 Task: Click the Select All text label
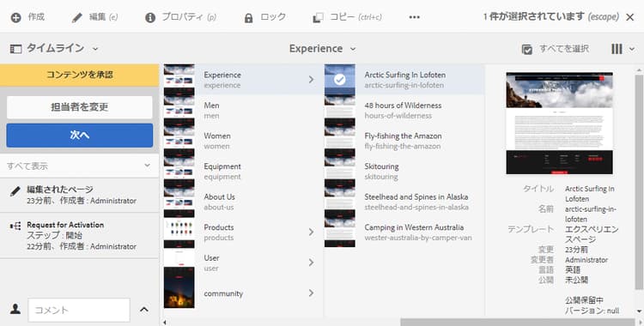pyautogui.click(x=564, y=49)
